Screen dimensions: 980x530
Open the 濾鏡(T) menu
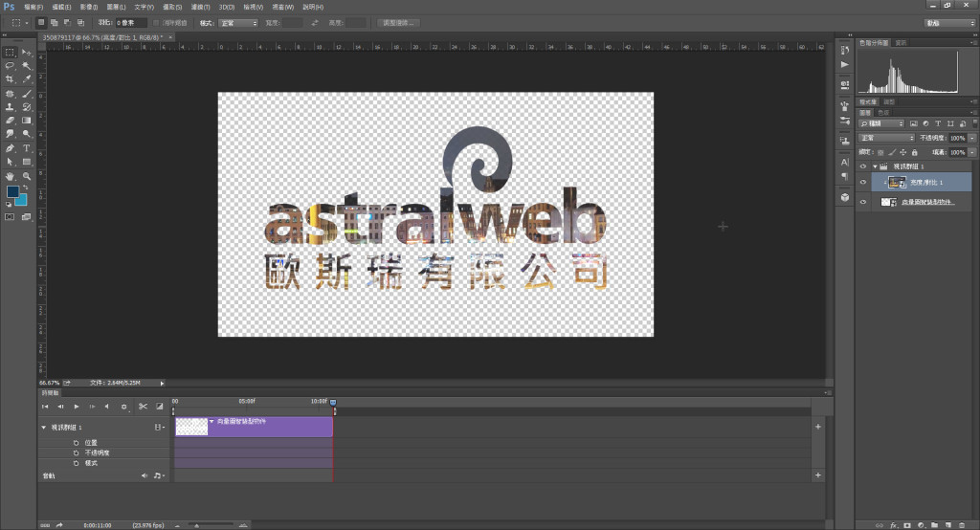[200, 7]
